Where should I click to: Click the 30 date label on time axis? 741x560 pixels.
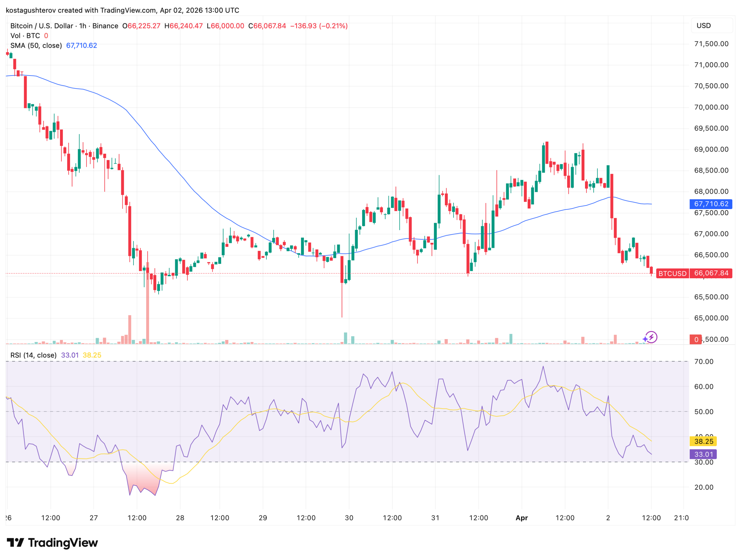pos(349,518)
